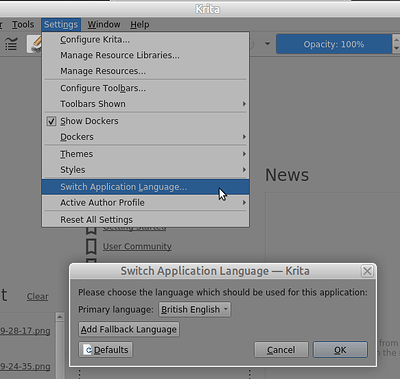Click the Cancel button
The image size is (400, 379).
(281, 350)
